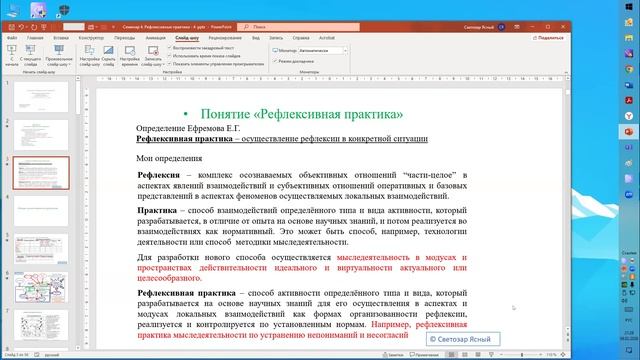Open the Rehearse Timings tool

coord(130,56)
